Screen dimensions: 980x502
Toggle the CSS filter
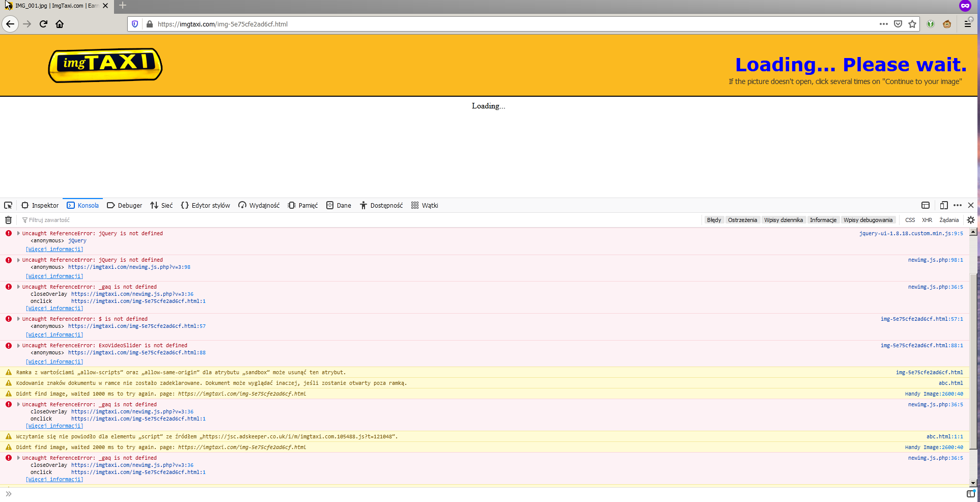click(x=910, y=220)
